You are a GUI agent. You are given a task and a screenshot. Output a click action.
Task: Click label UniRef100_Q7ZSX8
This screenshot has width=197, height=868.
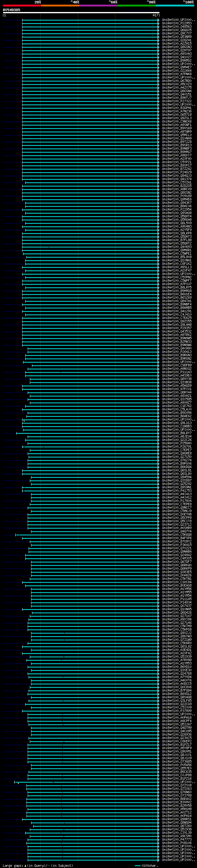[177, 785]
